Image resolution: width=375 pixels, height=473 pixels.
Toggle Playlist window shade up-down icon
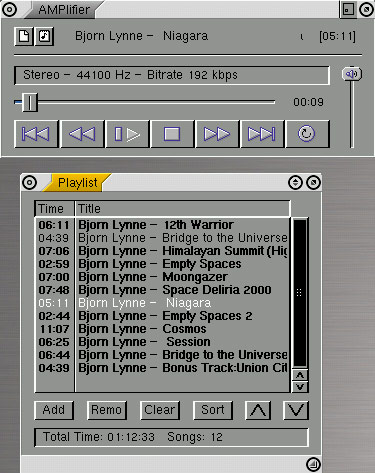pos(295,183)
